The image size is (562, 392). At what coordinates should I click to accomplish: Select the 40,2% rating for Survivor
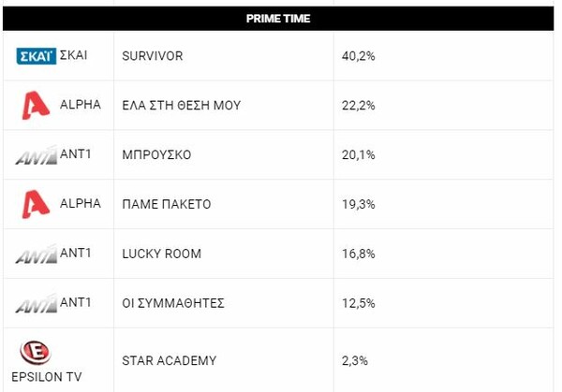tap(361, 56)
